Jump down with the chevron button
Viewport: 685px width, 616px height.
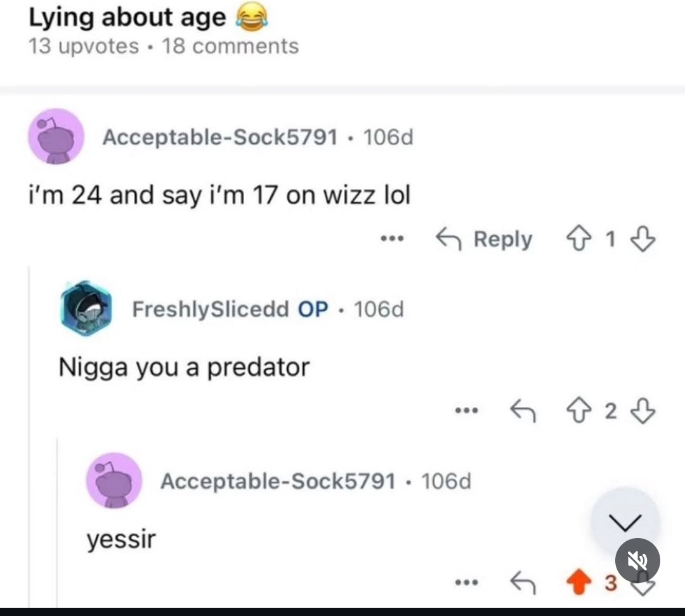(625, 522)
